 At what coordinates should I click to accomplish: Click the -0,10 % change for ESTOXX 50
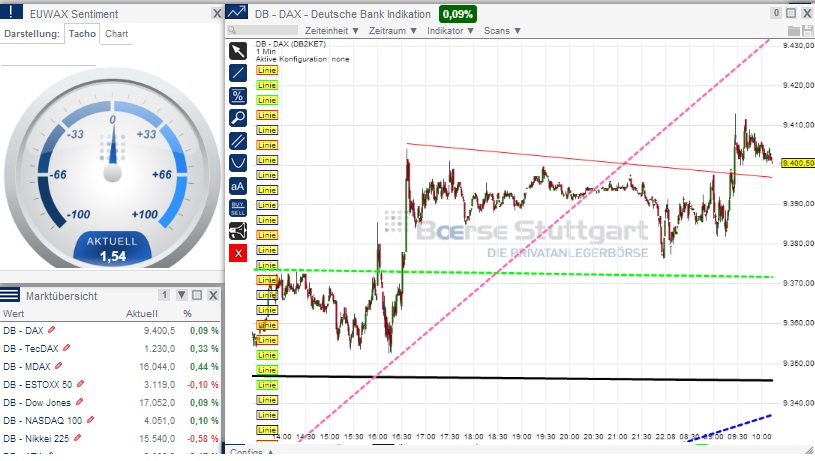coord(203,385)
